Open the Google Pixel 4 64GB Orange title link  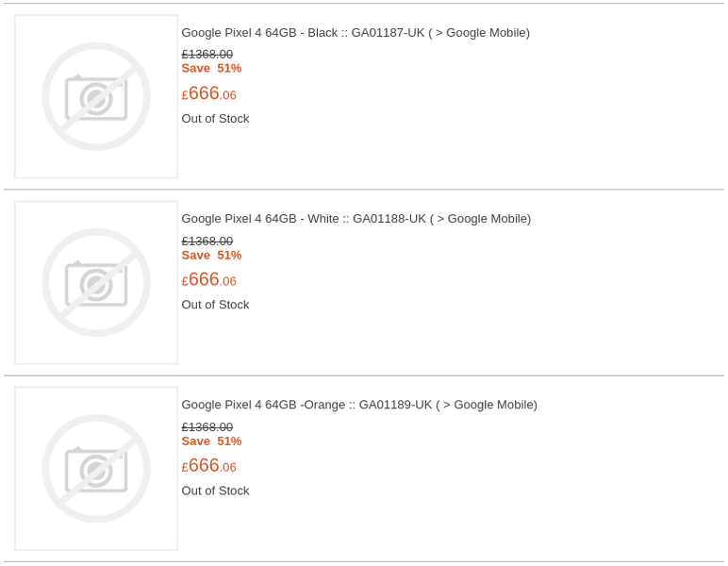358,405
